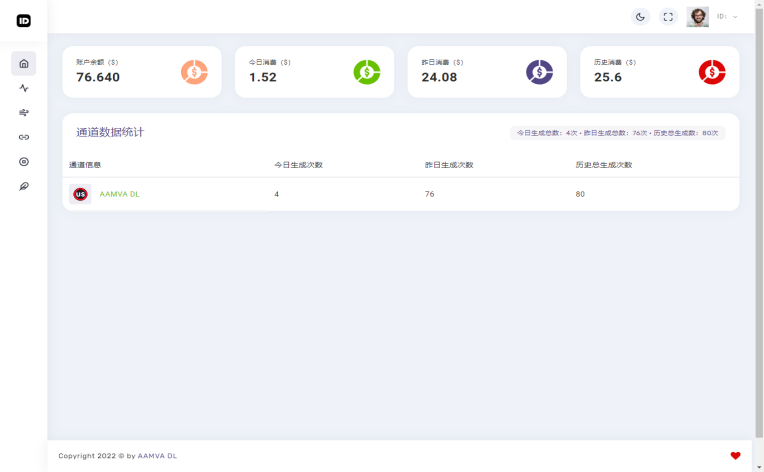Click the AAMVA DL link in the footer
Image resolution: width=764 pixels, height=472 pixels.
pyautogui.click(x=157, y=456)
